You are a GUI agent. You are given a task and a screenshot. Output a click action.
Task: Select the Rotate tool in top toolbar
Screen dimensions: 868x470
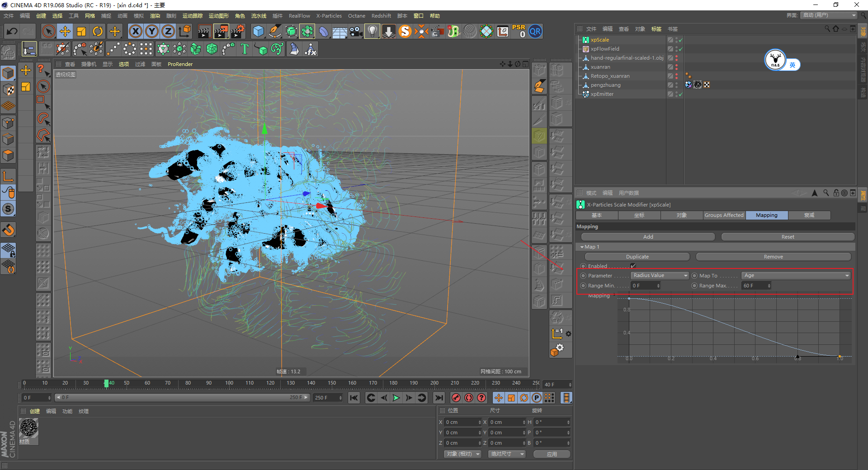click(x=98, y=31)
